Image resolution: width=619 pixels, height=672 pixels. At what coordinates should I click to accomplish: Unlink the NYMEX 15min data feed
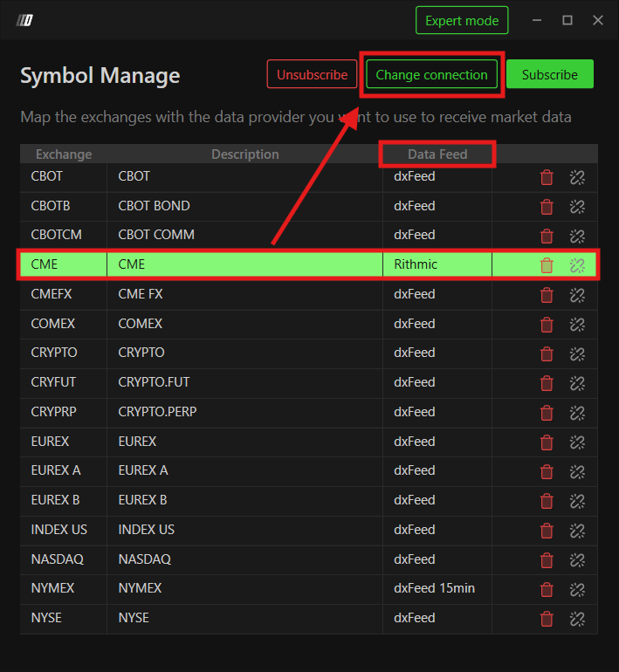coord(577,589)
